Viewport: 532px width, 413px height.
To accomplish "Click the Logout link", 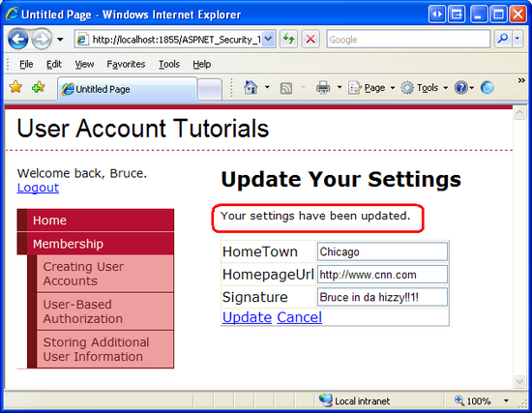I will [38, 188].
